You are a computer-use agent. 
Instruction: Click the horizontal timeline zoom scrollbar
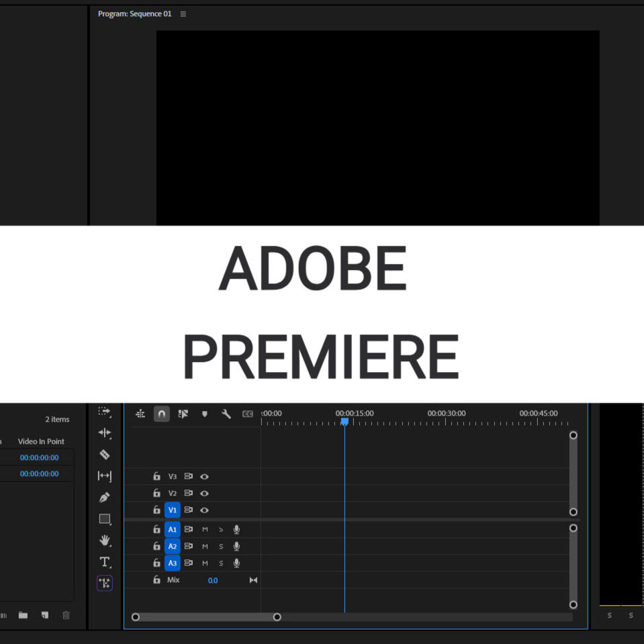click(x=206, y=617)
